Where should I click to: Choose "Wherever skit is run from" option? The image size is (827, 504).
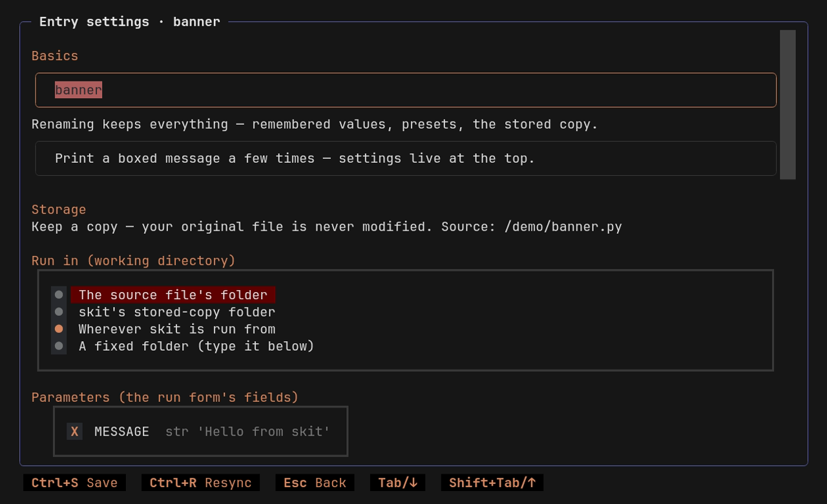(x=163, y=329)
